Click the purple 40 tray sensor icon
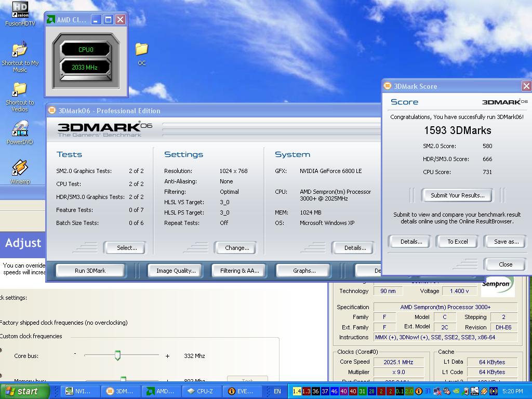Viewport: 532px width, 399px height. [x=344, y=391]
